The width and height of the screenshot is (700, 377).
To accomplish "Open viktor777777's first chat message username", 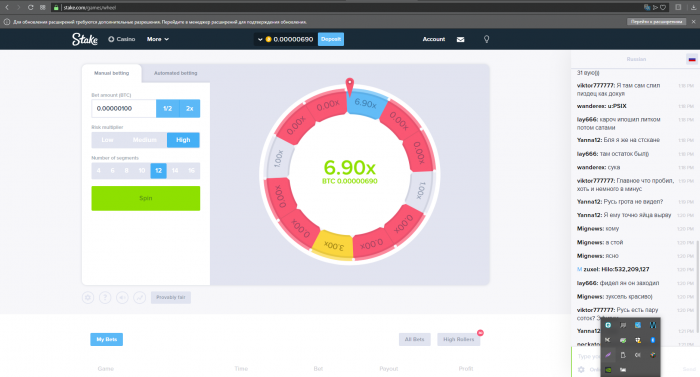I will (x=596, y=85).
